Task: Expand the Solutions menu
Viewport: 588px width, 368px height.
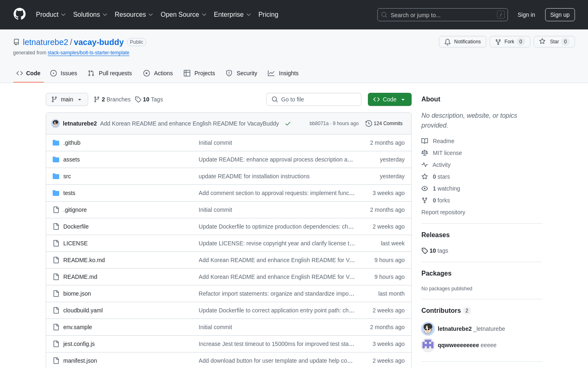Action: 90,14
